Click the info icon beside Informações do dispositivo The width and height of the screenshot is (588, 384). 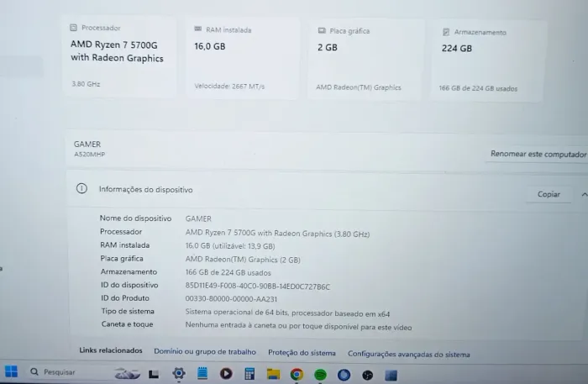point(81,188)
